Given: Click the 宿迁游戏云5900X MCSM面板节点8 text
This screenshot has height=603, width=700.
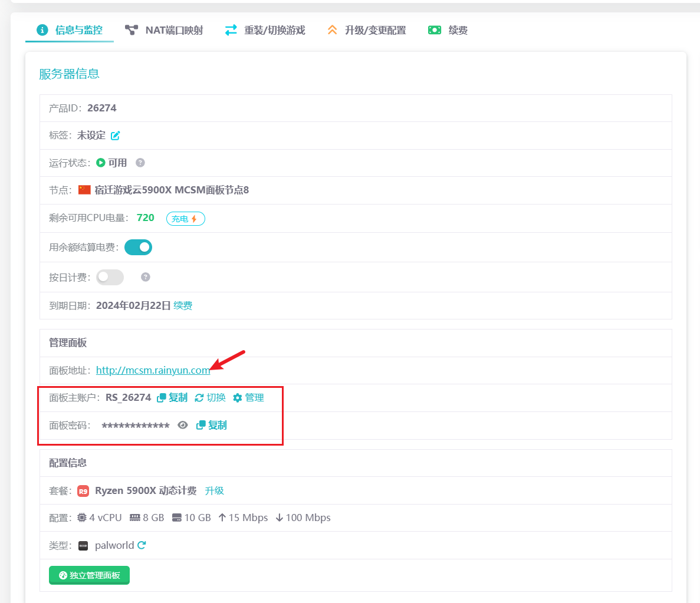Looking at the screenshot, I should point(172,190).
